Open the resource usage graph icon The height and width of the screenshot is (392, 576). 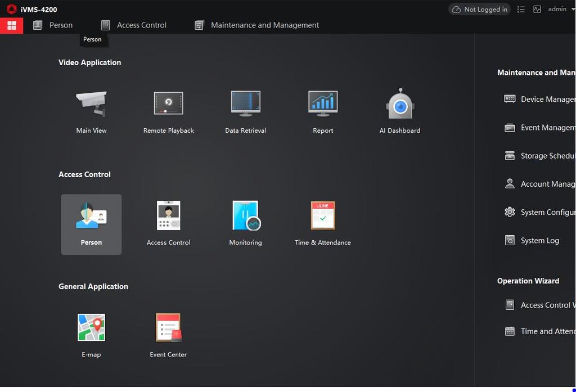(x=537, y=9)
